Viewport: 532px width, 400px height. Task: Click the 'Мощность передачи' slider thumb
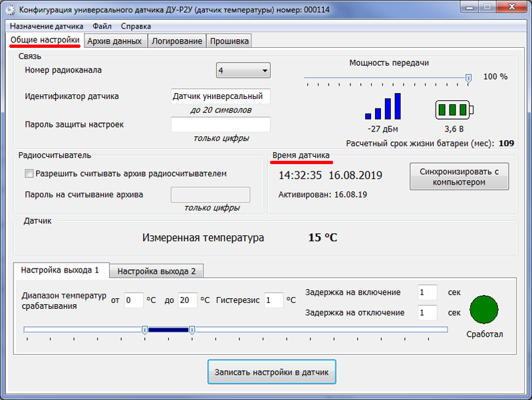(468, 78)
